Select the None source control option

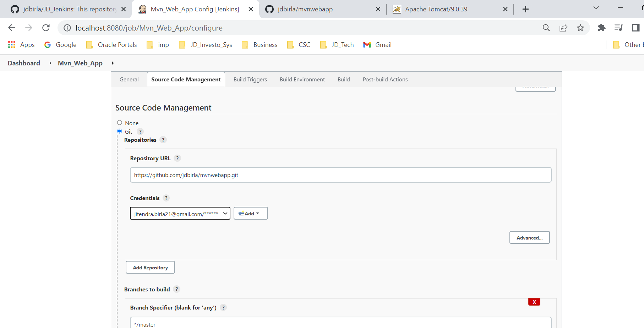[x=120, y=123]
